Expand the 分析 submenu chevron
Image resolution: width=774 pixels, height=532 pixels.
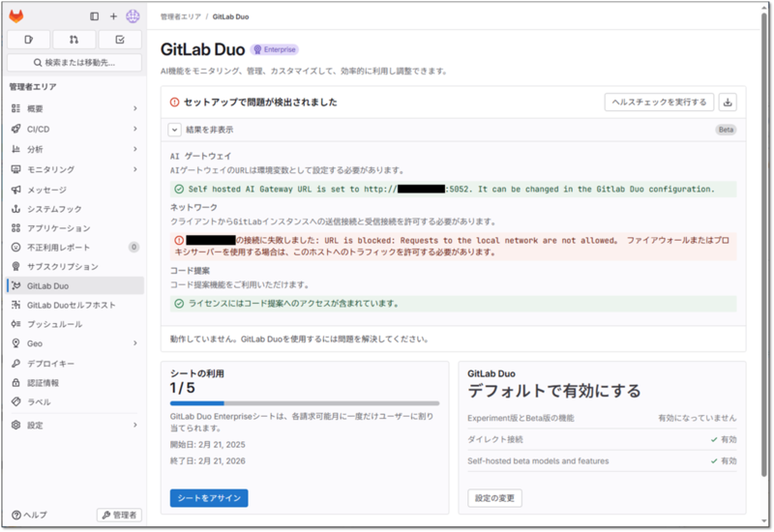tap(134, 149)
